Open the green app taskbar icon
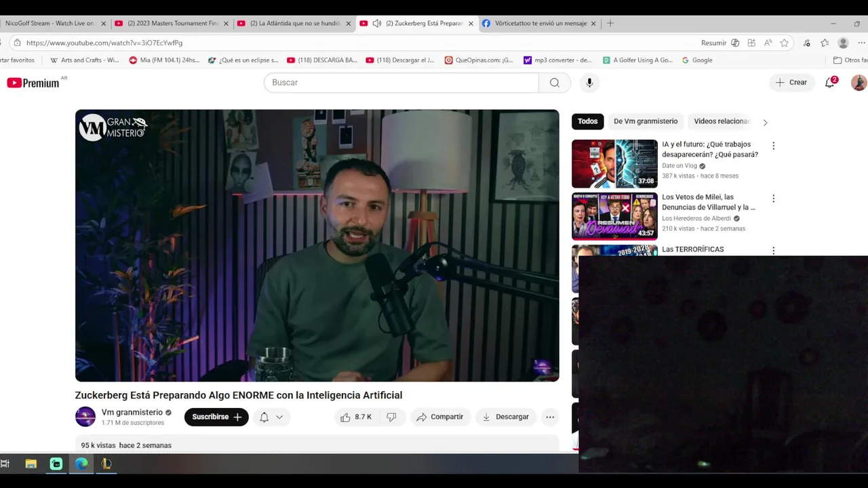 pyautogui.click(x=56, y=464)
